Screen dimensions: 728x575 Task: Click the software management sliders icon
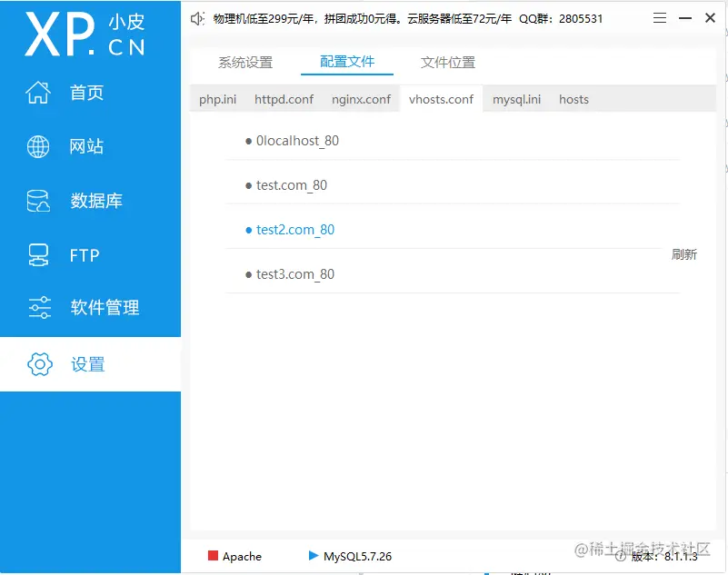pyautogui.click(x=39, y=307)
